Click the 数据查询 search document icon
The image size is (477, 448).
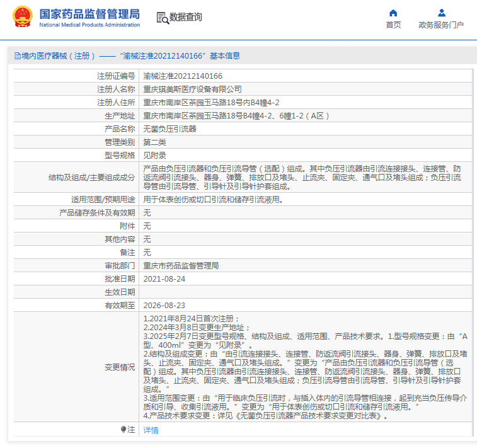[x=163, y=18]
